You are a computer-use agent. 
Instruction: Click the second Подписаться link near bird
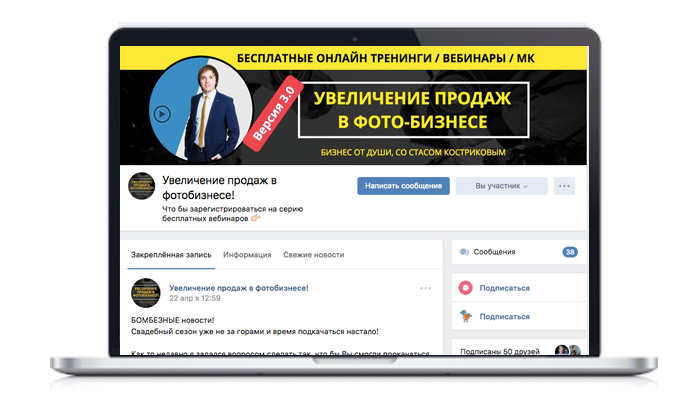504,316
